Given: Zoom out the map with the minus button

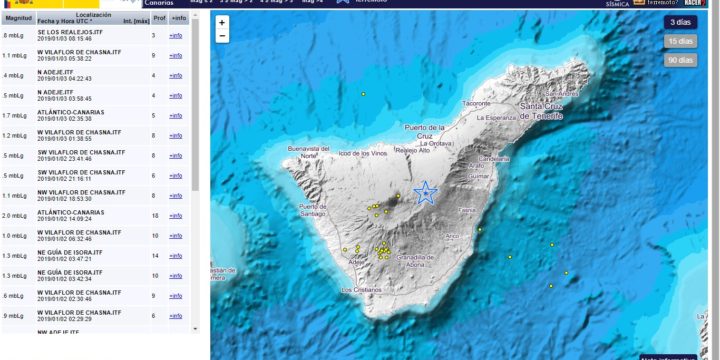Looking at the screenshot, I should tap(222, 36).
